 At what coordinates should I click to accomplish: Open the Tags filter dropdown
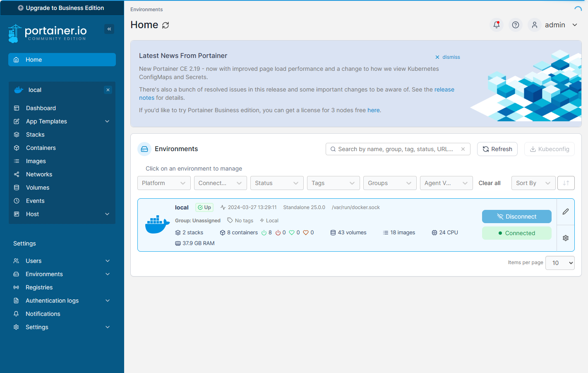(x=334, y=183)
